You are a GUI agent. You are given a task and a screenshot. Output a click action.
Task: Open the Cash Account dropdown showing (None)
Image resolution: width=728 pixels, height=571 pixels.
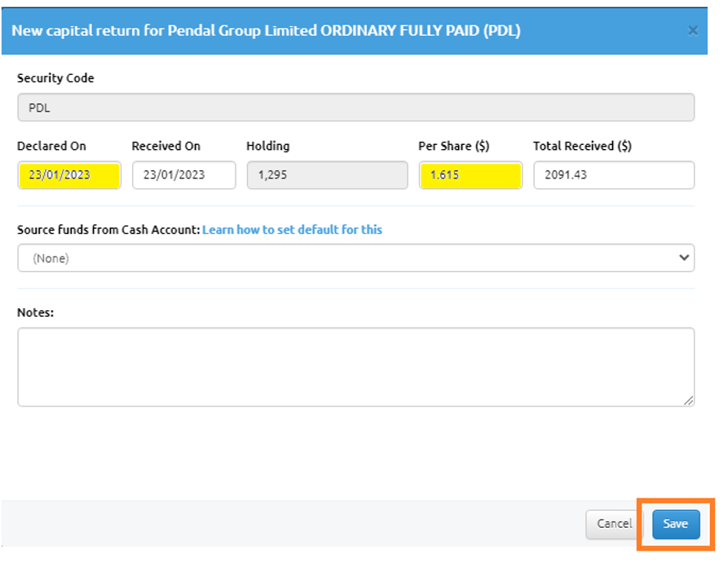[x=355, y=258]
